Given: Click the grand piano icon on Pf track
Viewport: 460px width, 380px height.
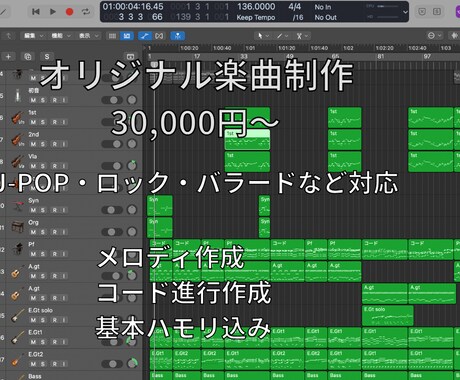Looking at the screenshot, I should tap(18, 250).
